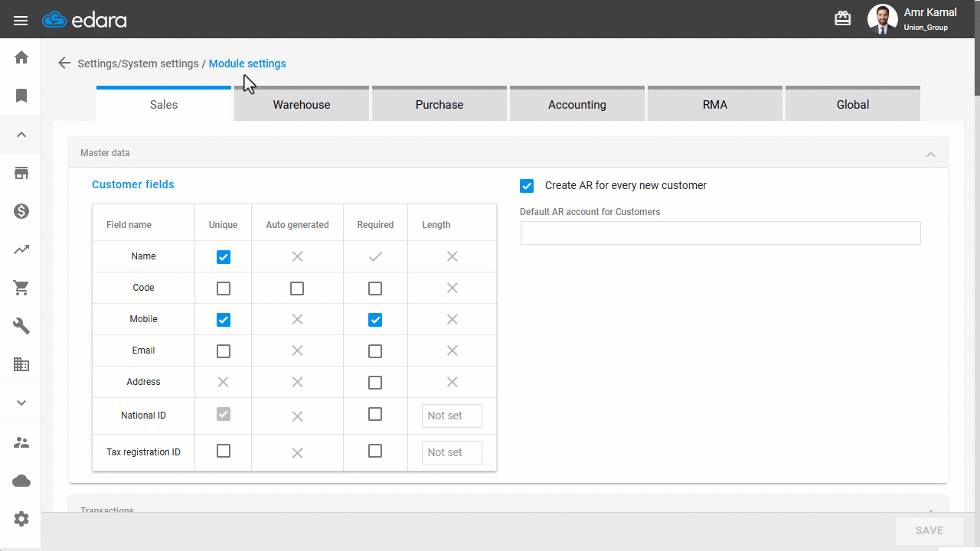Switch to the Purchase tab
The image size is (980, 551).
439,103
